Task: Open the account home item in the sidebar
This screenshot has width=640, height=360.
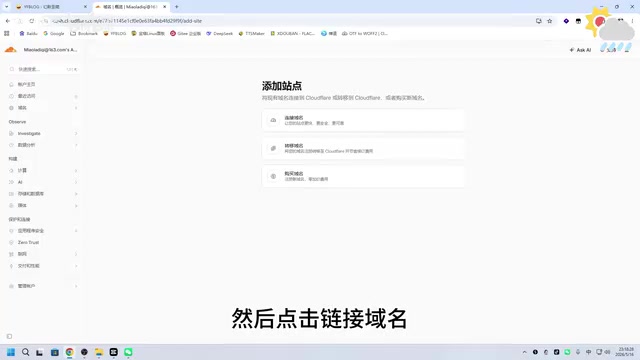Action: click(x=26, y=84)
